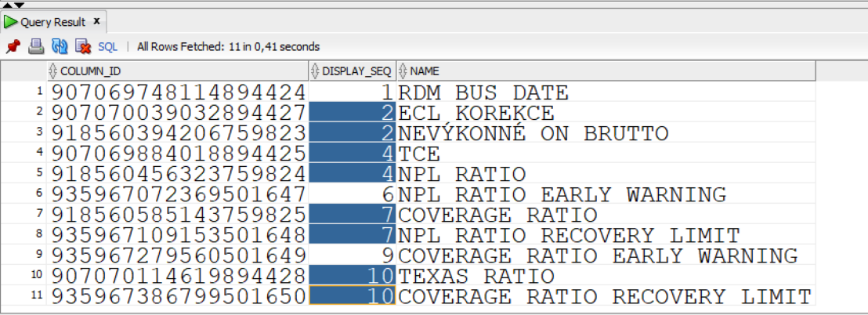Select cell 935967279560501649
868x315 pixels.
click(178, 255)
